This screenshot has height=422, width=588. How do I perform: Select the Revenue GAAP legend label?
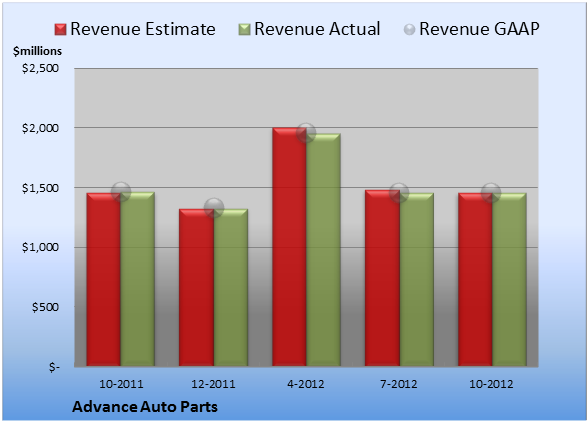click(x=479, y=29)
